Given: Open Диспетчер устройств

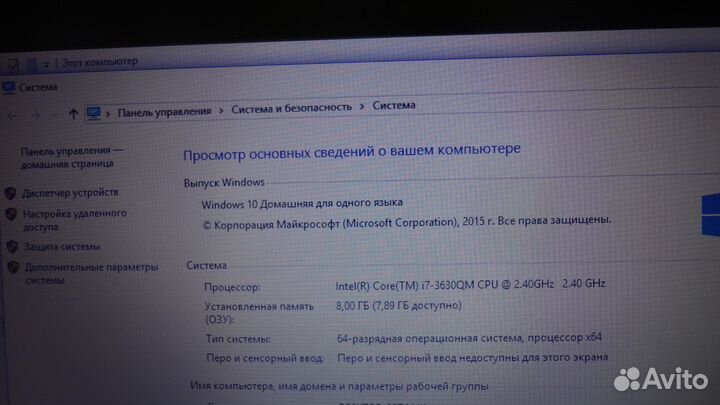Looking at the screenshot, I should click(70, 193).
